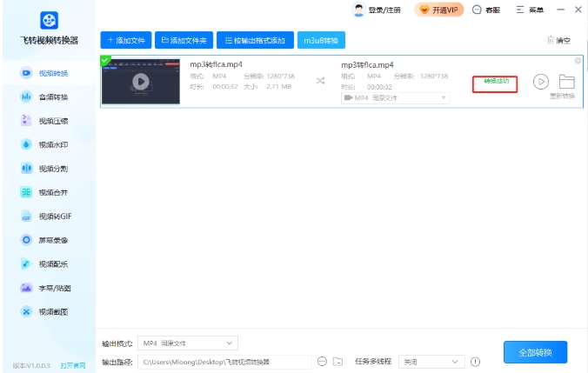Play the mp3转flca.mp4 video thumbnail
588x373 pixels.
click(x=141, y=82)
